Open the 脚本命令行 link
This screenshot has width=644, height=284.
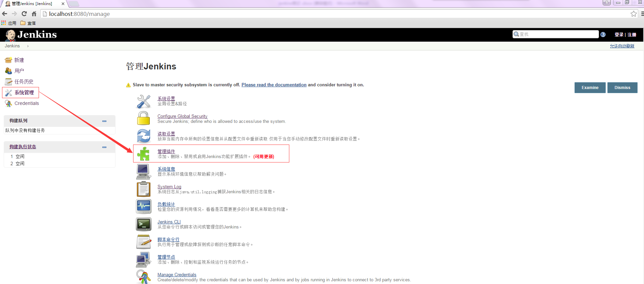[168, 239]
